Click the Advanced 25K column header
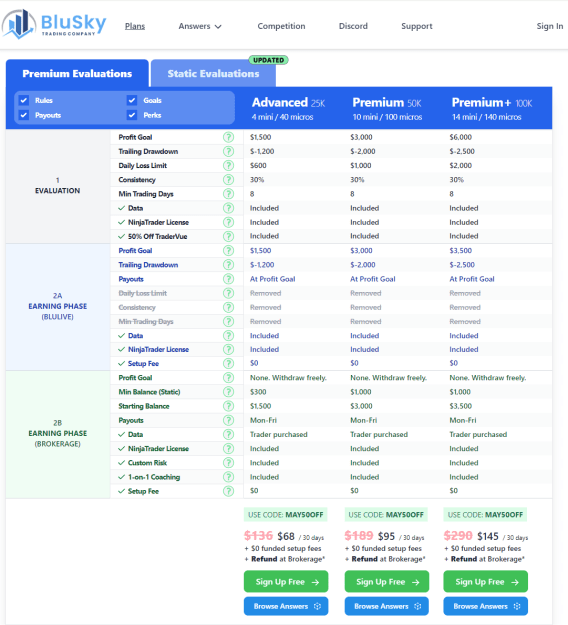Viewport: 568px width, 625px height. (x=289, y=108)
